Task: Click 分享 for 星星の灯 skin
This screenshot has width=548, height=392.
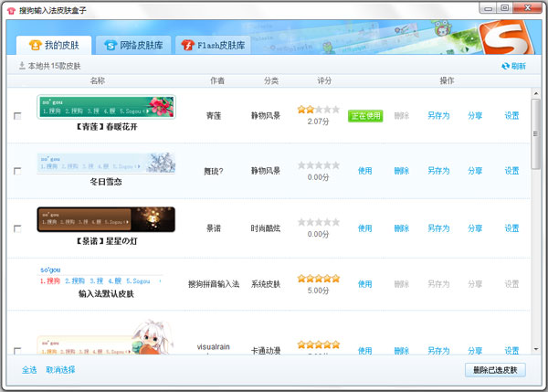Action: 475,228
